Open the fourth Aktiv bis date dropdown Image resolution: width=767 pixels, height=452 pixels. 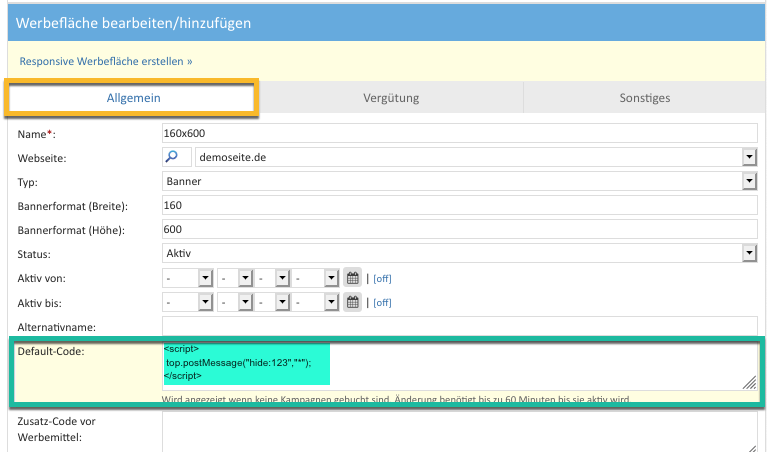coord(316,302)
